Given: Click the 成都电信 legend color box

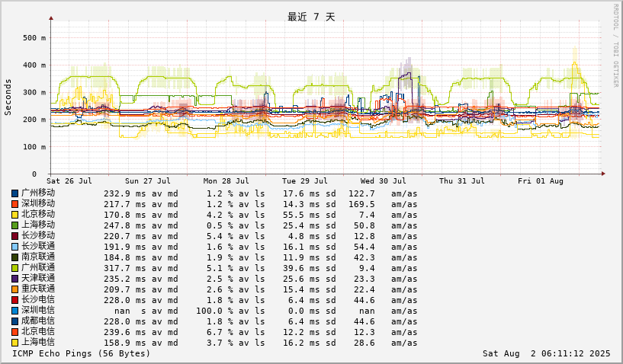Looking at the screenshot, I should coord(14,322).
